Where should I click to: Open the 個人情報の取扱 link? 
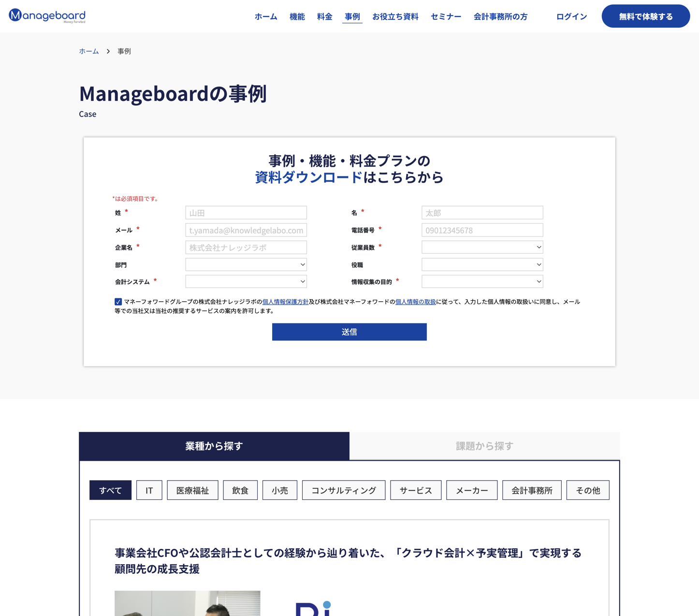(415, 302)
